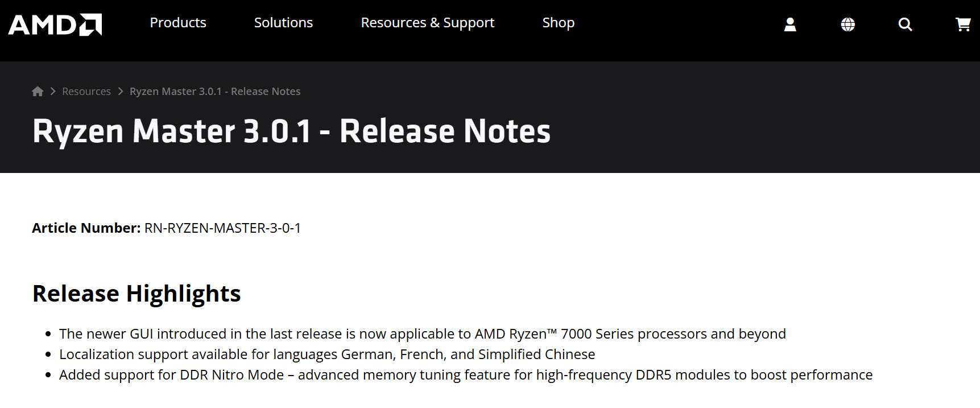Click the chevron after the home icon
This screenshot has width=980, height=408.
coord(53,92)
